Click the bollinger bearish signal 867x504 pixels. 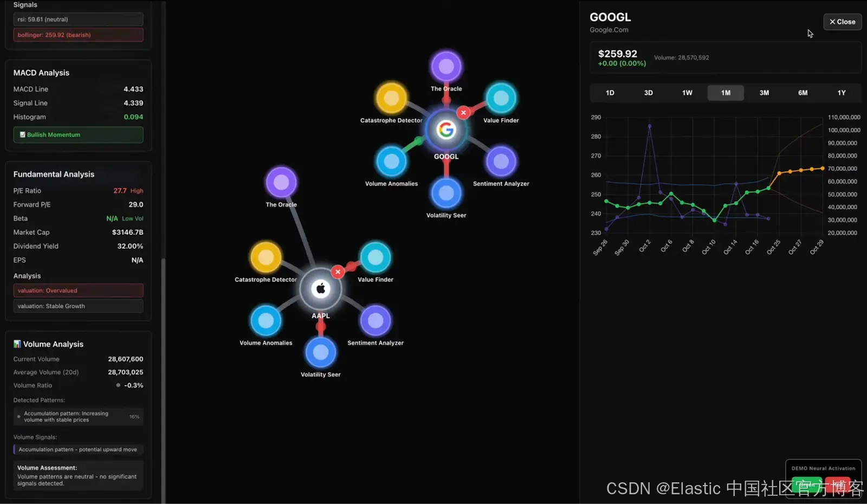pos(78,35)
